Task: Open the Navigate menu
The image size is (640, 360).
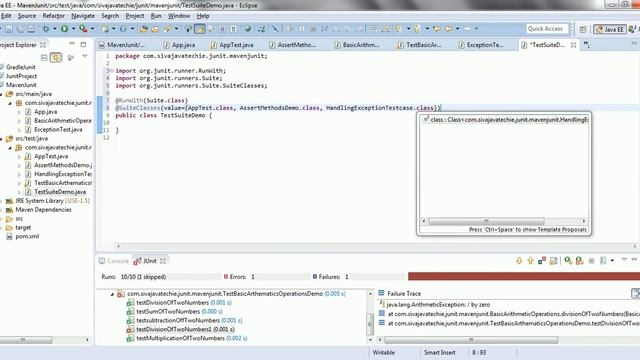Action: pyautogui.click(x=83, y=16)
